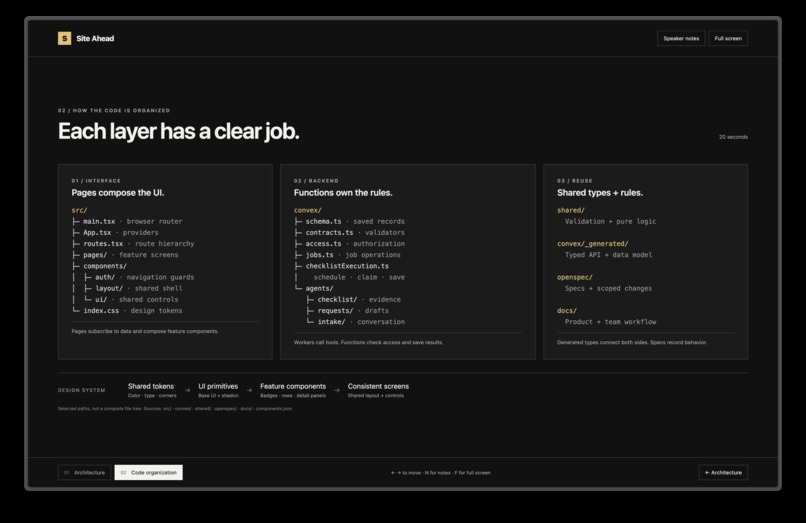Click the 'UI primitives' step

pyautogui.click(x=218, y=390)
